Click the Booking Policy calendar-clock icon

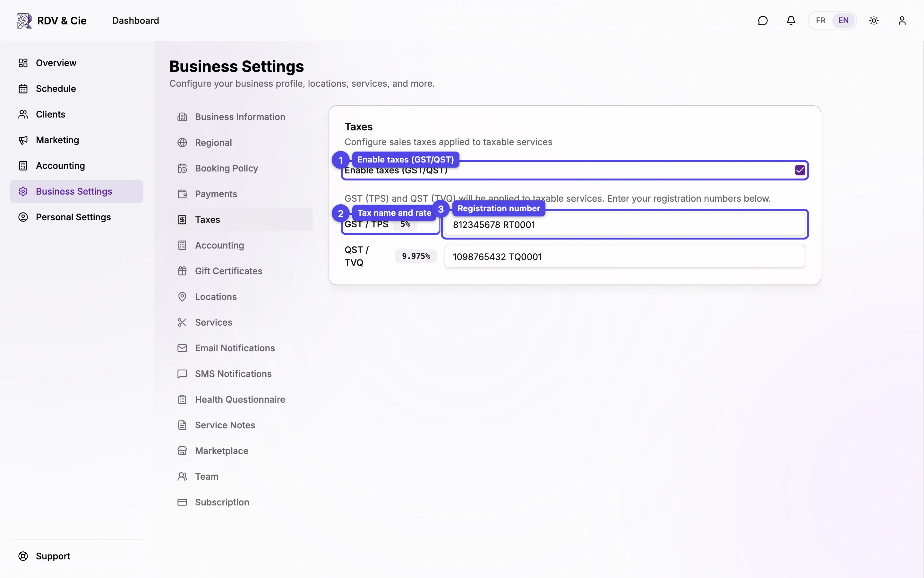[x=182, y=168]
